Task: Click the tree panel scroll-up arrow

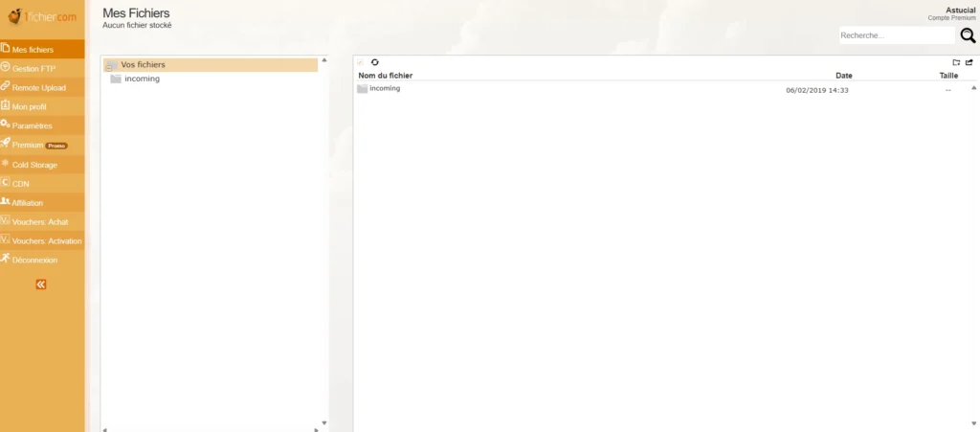Action: click(323, 60)
